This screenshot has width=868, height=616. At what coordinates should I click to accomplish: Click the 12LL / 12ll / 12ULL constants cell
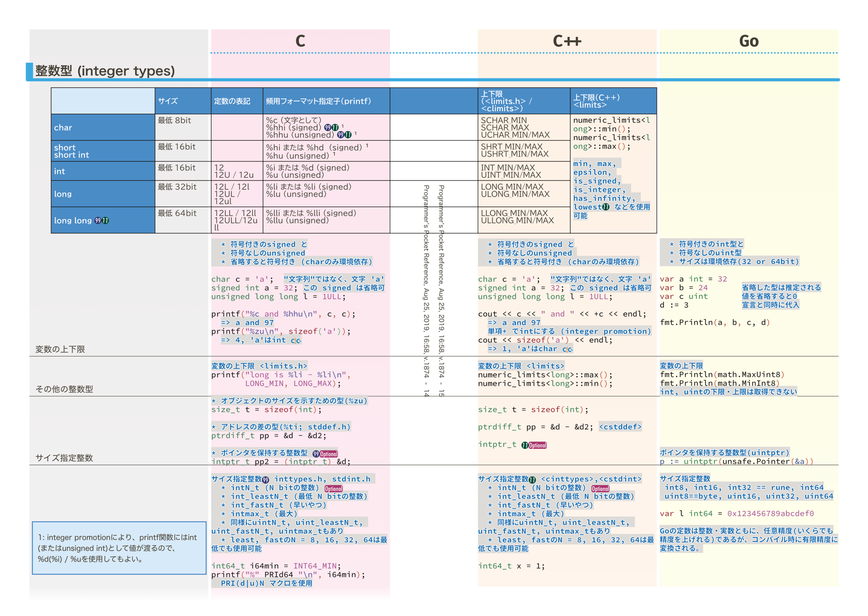tap(236, 220)
